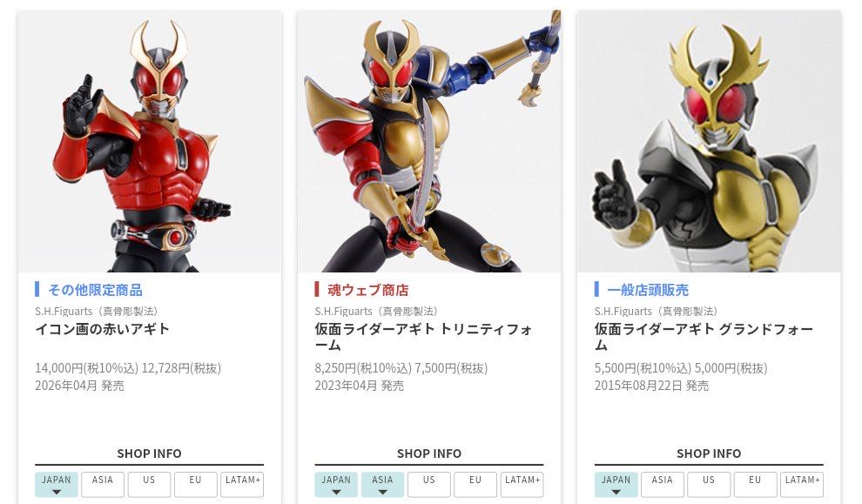Select JAPAN tab under the Trinity Form product

coord(336,484)
